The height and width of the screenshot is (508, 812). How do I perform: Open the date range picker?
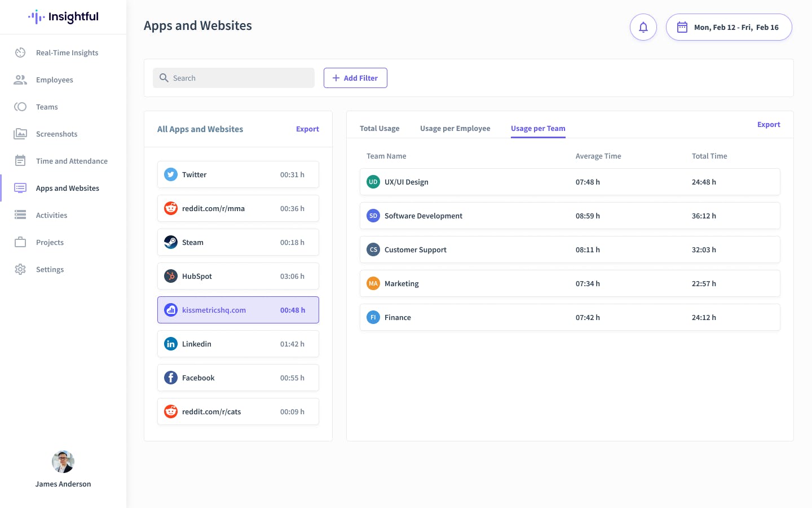(729, 27)
